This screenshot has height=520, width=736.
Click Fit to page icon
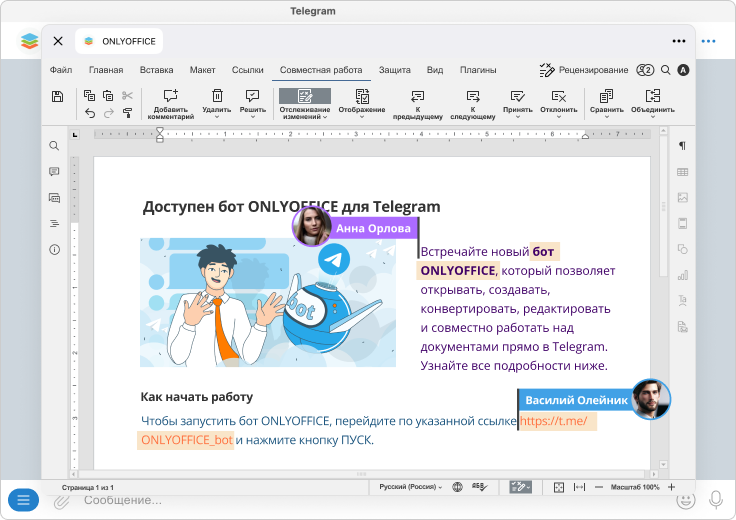559,487
